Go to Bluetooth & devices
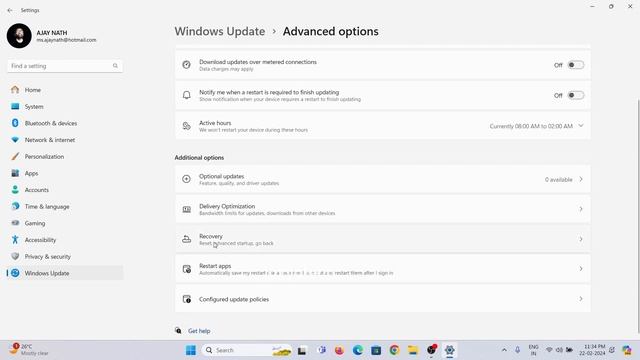 click(65, 123)
